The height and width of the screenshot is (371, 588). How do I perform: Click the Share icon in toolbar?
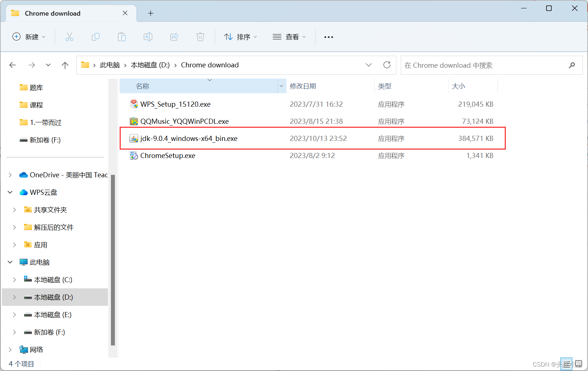pos(174,37)
